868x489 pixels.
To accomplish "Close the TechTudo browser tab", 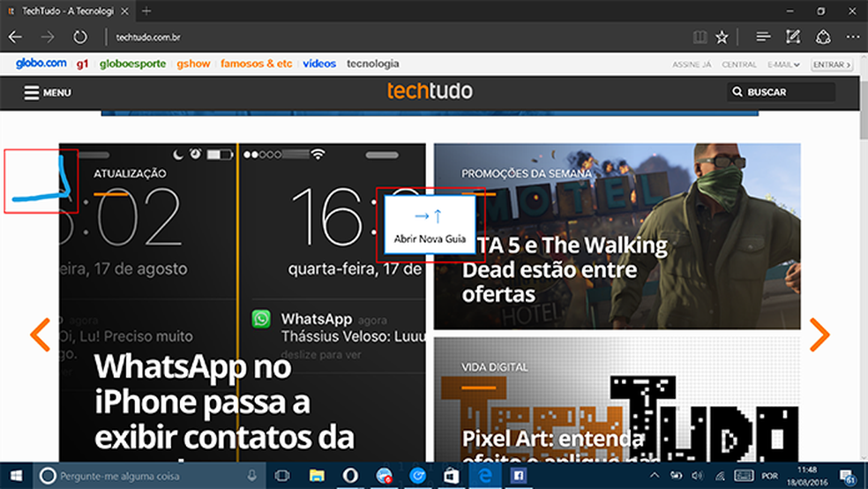I will 124,11.
